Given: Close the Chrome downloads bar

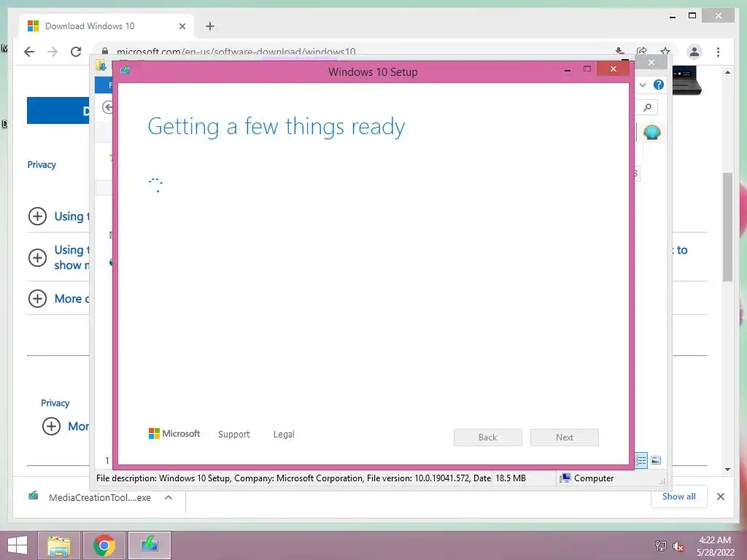Looking at the screenshot, I should [x=721, y=497].
